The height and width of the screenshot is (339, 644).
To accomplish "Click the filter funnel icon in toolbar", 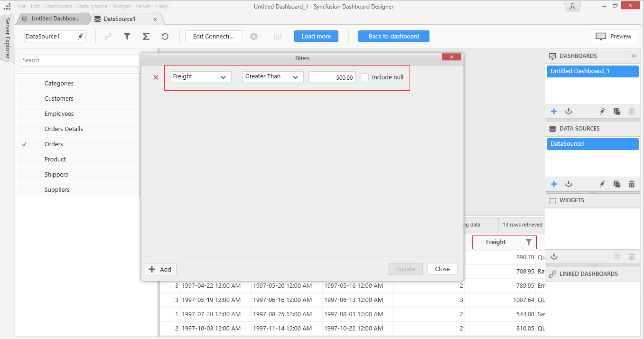I will [127, 37].
